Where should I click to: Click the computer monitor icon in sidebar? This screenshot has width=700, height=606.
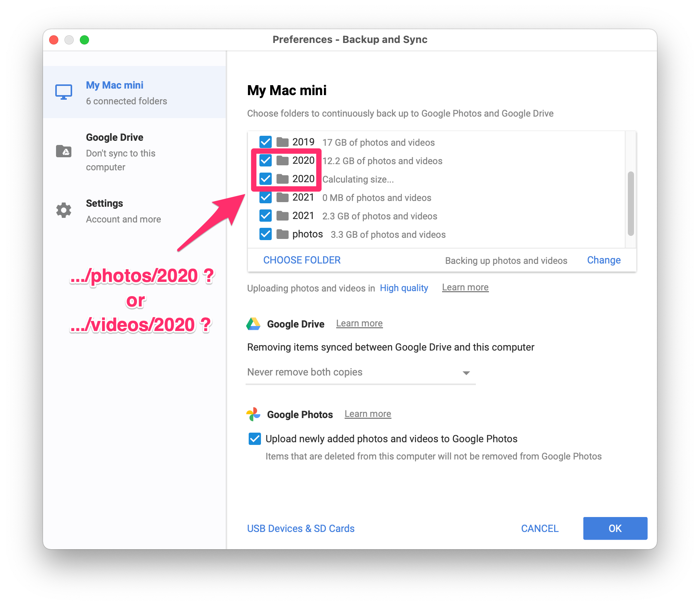tap(64, 92)
